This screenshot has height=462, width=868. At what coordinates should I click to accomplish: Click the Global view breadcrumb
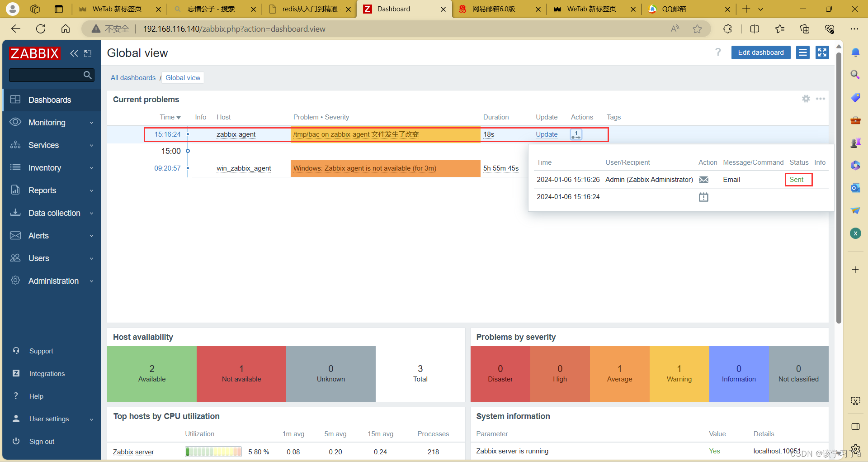click(x=183, y=78)
